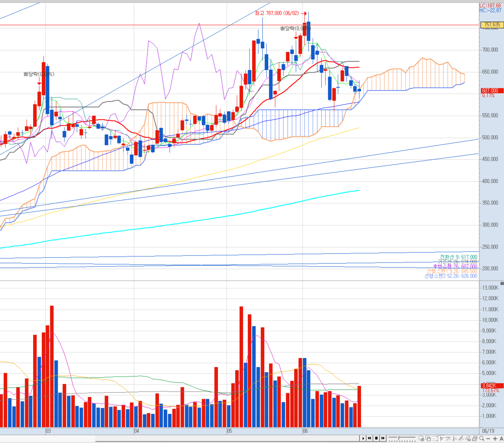The image size is (504, 443).
Task: Click the 173,67% volume change text
Action: 491,391
